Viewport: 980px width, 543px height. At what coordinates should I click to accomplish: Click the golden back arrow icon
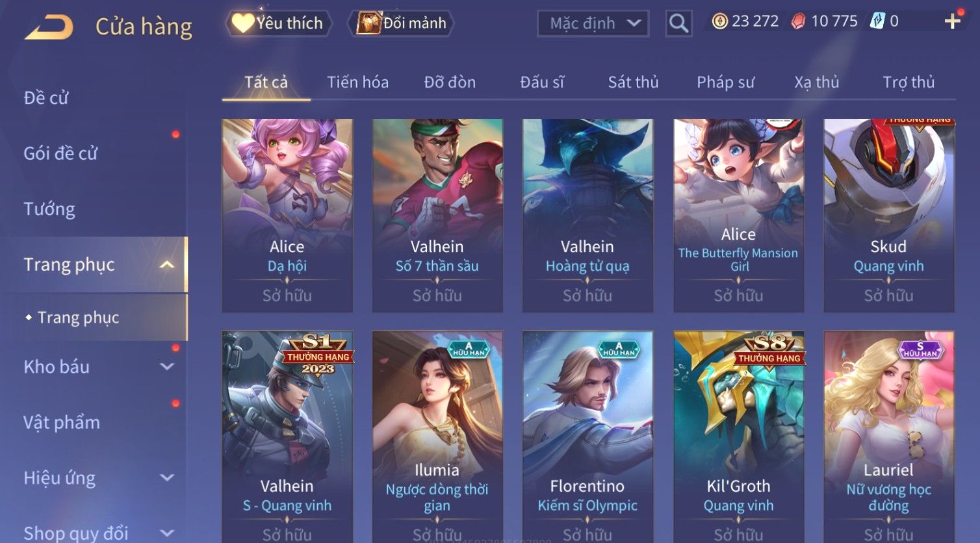[x=49, y=27]
